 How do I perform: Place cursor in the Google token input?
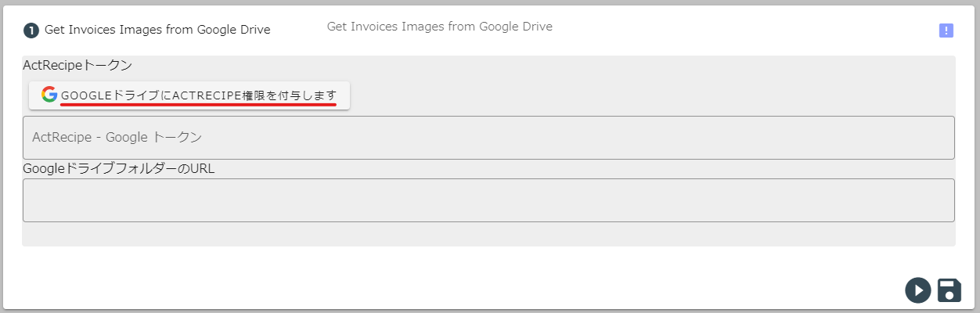[488, 138]
